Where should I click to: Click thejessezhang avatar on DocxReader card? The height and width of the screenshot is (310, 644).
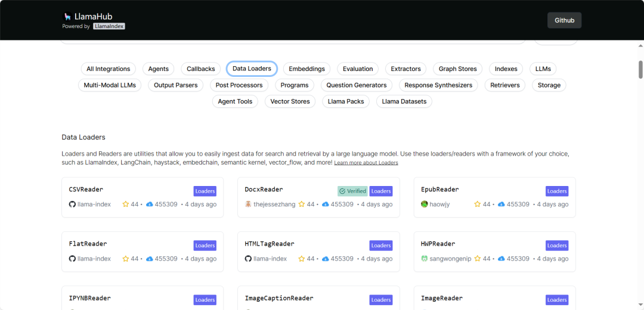click(x=248, y=204)
